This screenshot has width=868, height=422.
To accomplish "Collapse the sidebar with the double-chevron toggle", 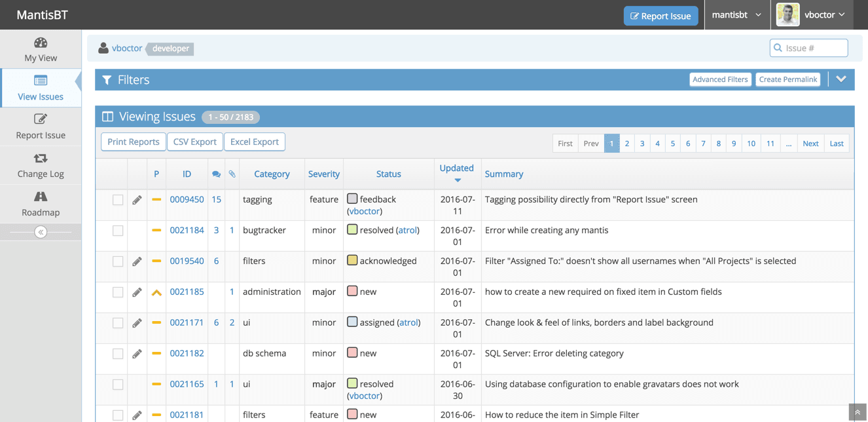I will 41,231.
